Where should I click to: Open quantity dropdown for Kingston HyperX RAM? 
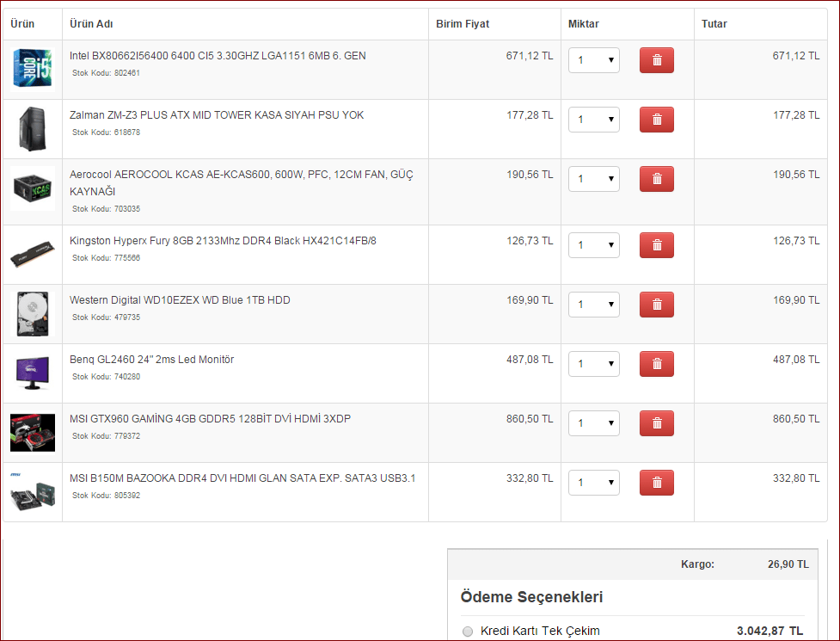click(594, 245)
